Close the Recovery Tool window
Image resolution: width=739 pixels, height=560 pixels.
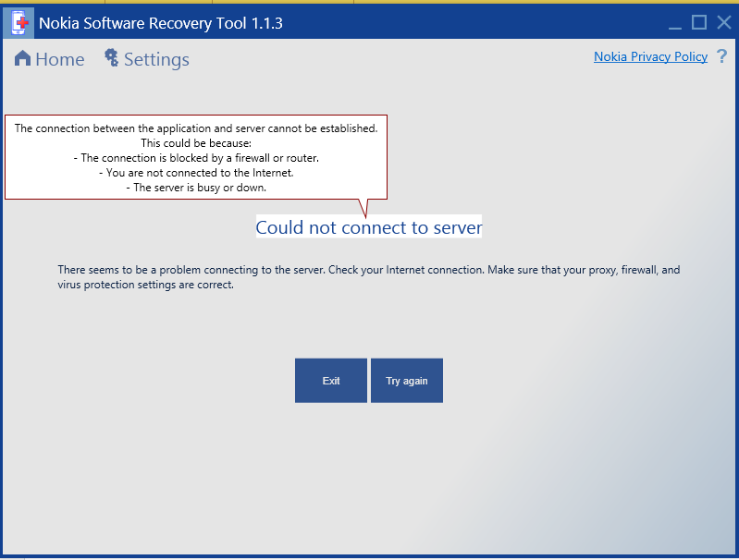724,22
